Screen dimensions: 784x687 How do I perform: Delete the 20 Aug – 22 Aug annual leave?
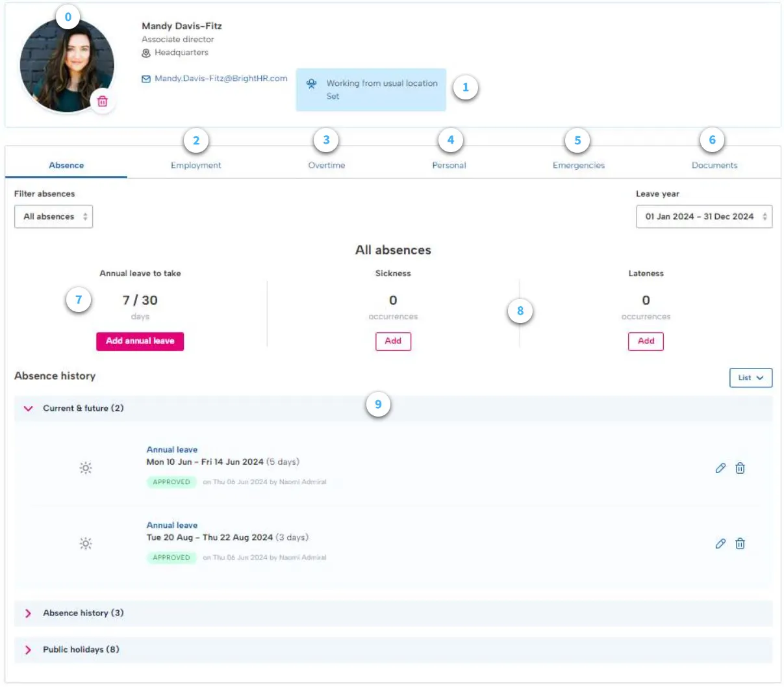(x=740, y=543)
